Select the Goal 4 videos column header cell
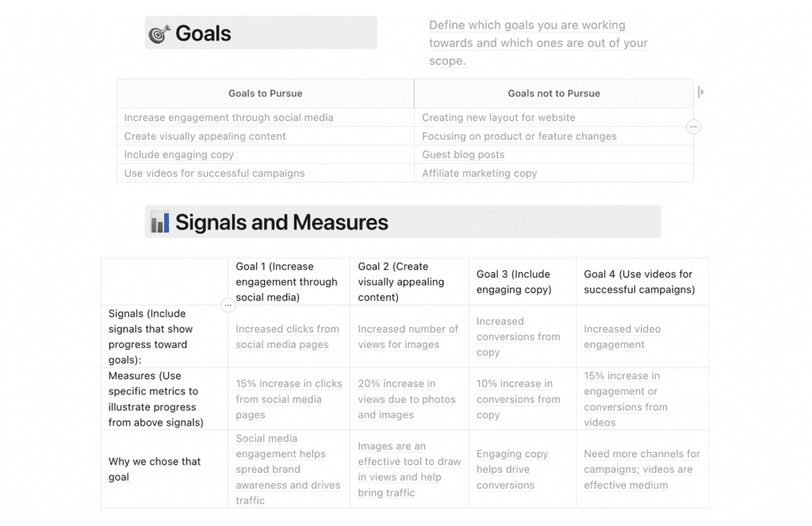The height and width of the screenshot is (526, 812). pos(642,282)
